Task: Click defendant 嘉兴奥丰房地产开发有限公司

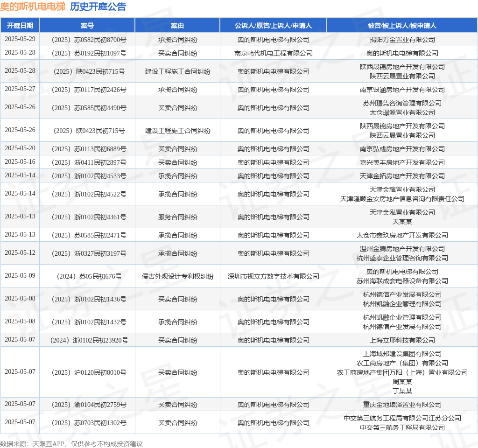Action: (402, 162)
